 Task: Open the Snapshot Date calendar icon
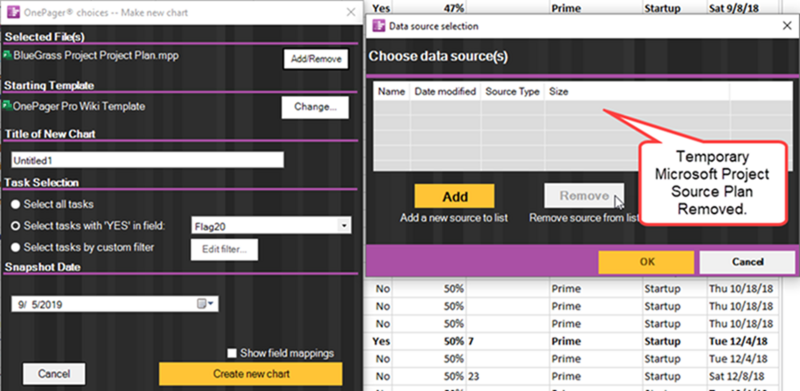(201, 304)
